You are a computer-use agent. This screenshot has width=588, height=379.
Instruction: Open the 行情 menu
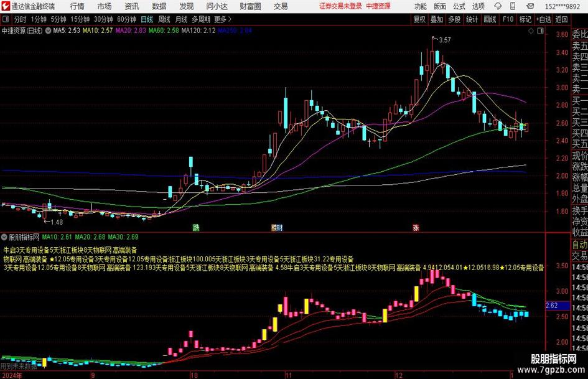coord(77,6)
